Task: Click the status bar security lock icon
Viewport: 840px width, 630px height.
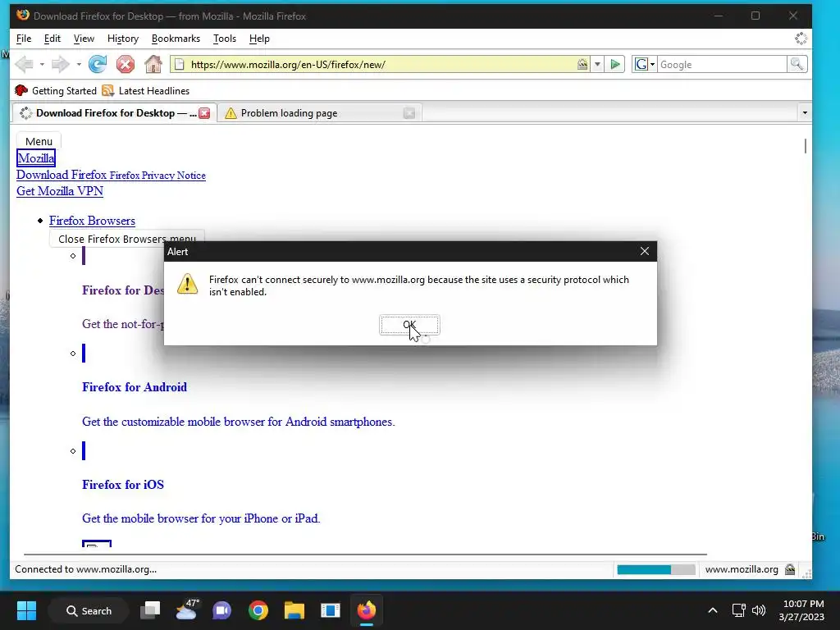Action: pyautogui.click(x=790, y=569)
